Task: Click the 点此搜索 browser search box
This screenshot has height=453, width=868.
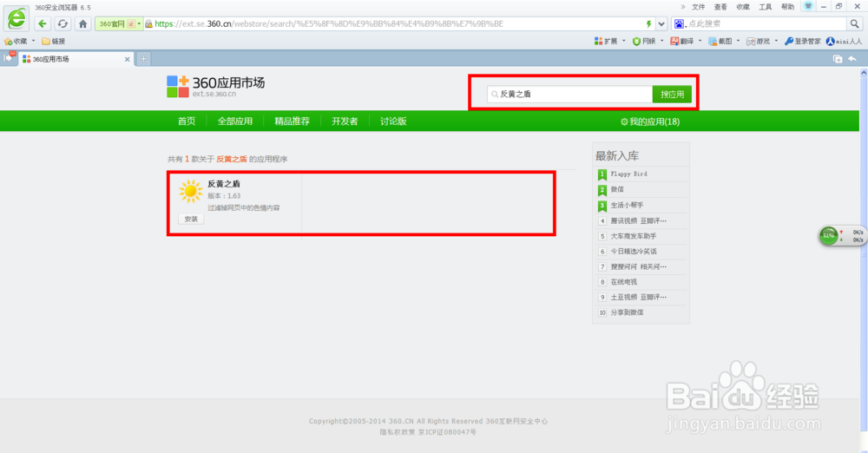Action: click(766, 23)
